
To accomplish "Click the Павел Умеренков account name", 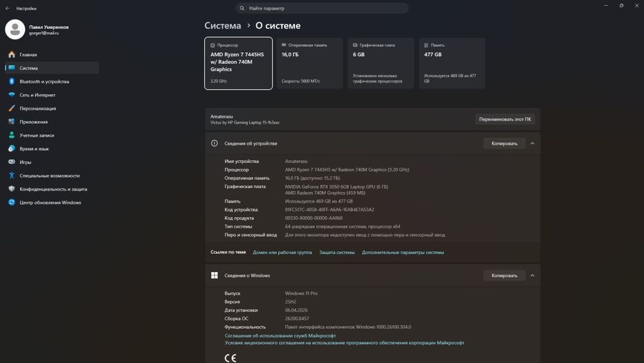I will point(49,27).
